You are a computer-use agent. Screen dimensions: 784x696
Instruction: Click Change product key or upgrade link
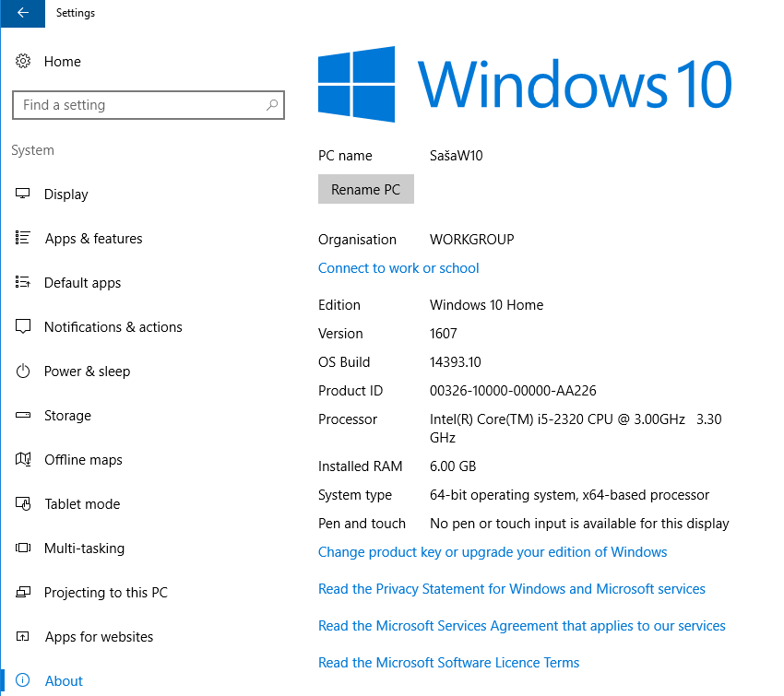tap(493, 552)
